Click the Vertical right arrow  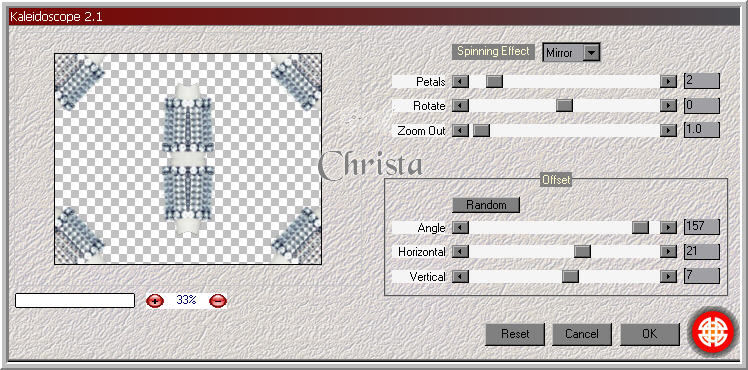click(x=668, y=276)
